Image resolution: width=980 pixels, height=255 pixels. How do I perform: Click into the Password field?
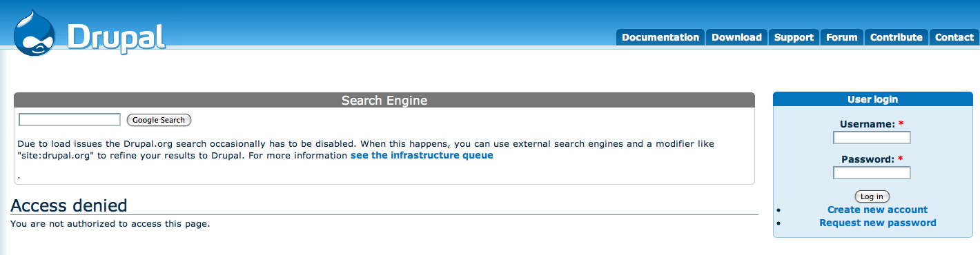point(872,172)
